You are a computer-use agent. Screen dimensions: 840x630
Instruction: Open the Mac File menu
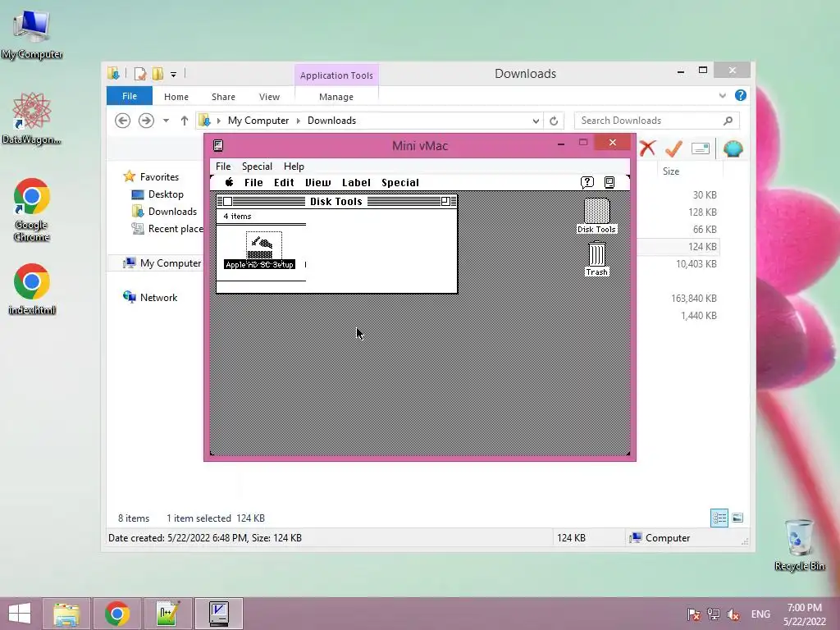253,183
